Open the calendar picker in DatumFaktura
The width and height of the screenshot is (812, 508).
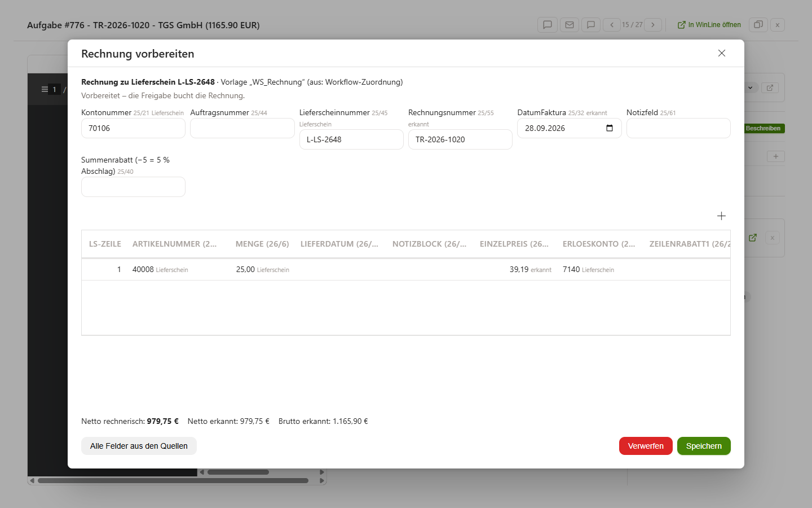coord(610,128)
